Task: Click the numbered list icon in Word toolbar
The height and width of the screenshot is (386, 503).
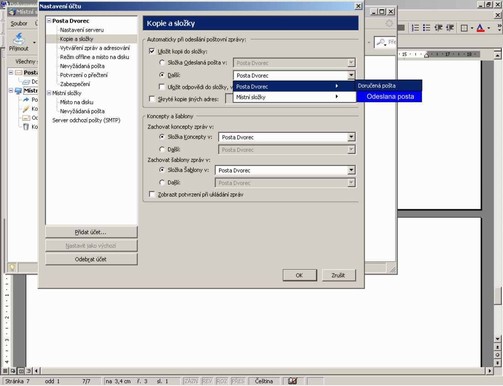Action: click(x=415, y=28)
